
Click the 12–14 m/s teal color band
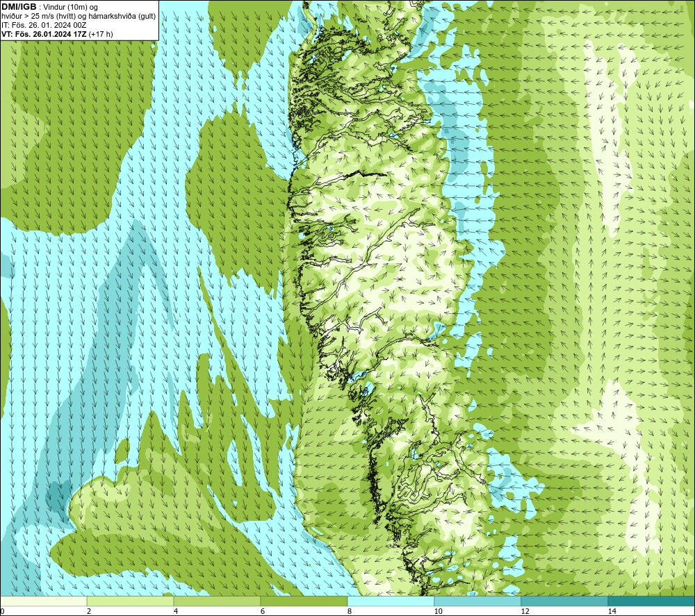[564, 601]
